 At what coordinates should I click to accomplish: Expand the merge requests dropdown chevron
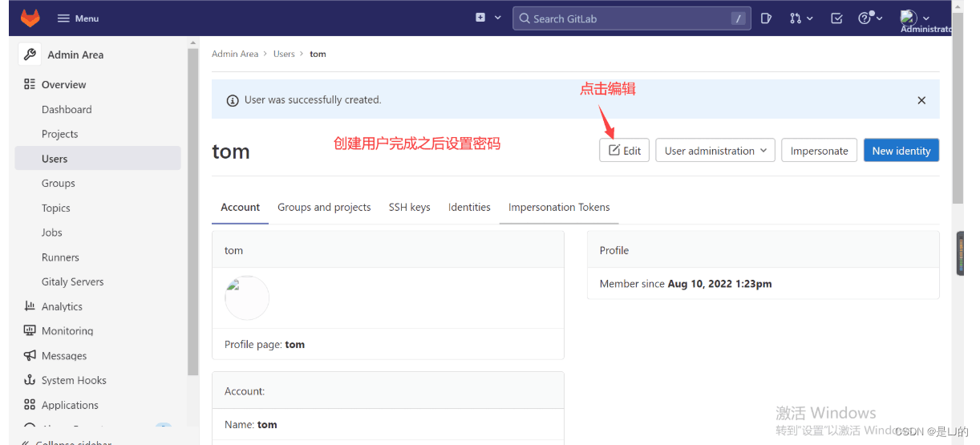(x=810, y=18)
